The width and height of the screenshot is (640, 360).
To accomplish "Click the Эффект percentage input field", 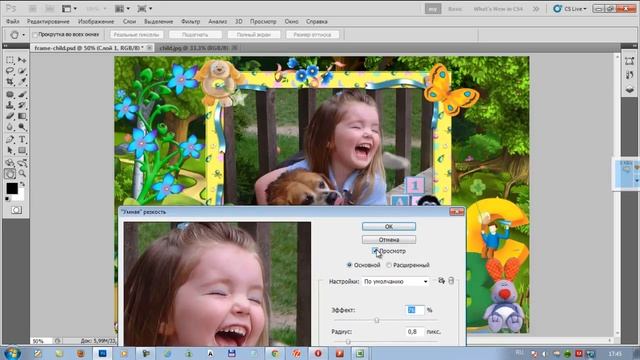I will pos(415,310).
